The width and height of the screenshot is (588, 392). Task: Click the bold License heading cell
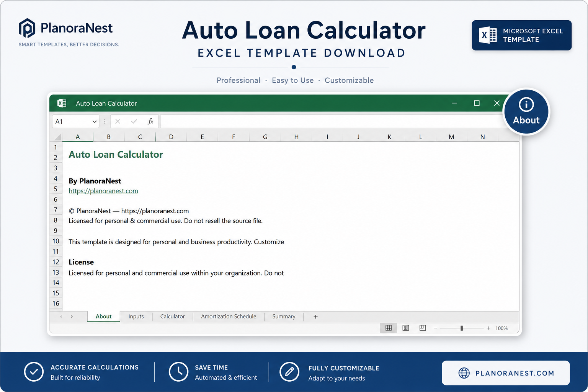pyautogui.click(x=81, y=262)
